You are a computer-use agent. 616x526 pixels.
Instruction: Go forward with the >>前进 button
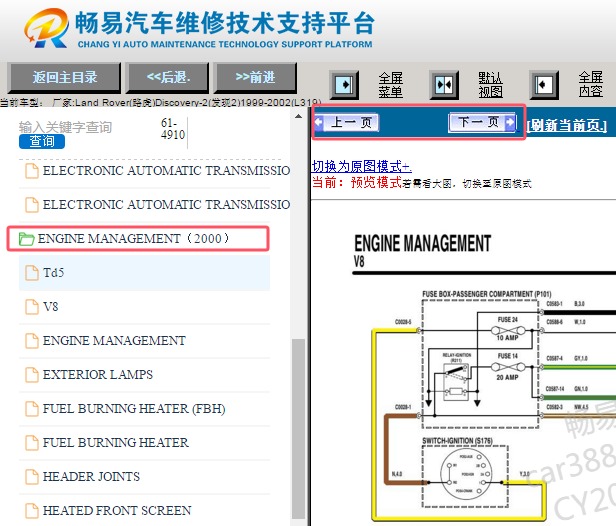pos(255,77)
